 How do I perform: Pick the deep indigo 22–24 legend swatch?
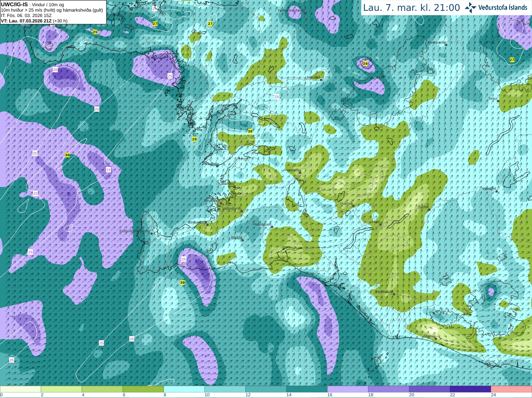click(470, 389)
